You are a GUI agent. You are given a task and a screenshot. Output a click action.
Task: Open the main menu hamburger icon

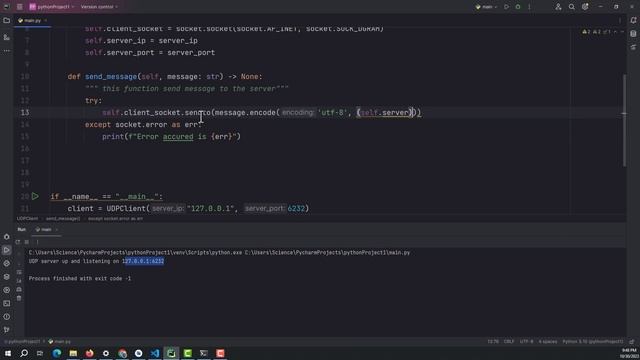[x=20, y=7]
